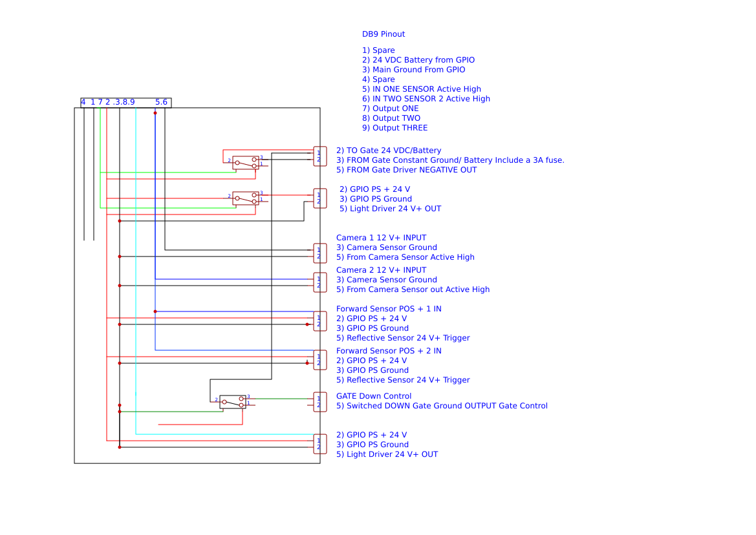Viewport: 756px width, 535px height.
Task: Toggle the middle relay contact arm
Action: pyautogui.click(x=245, y=198)
